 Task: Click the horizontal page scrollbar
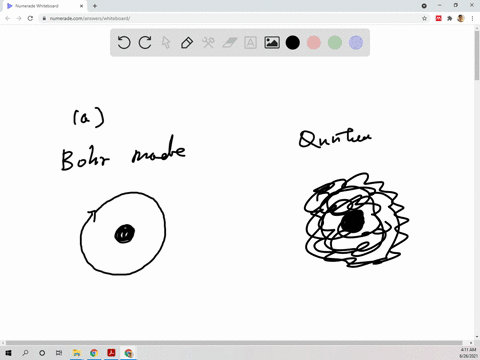click(233, 343)
